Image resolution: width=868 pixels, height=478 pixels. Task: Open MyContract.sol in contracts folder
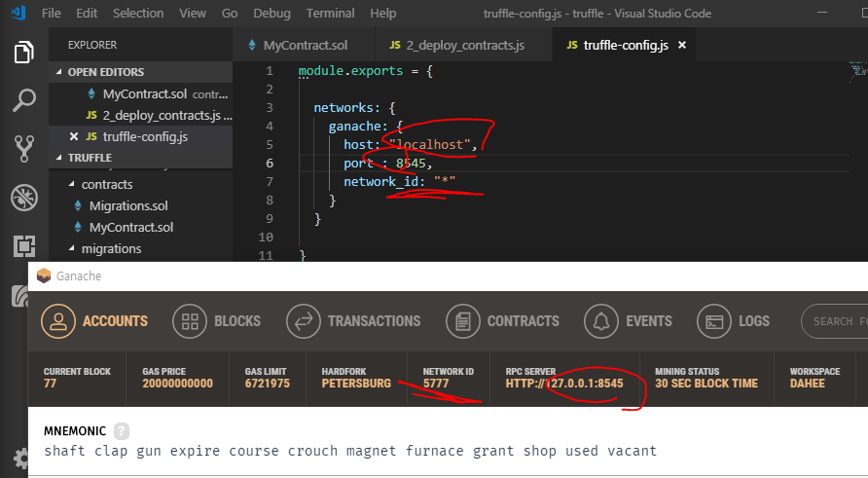tap(140, 227)
